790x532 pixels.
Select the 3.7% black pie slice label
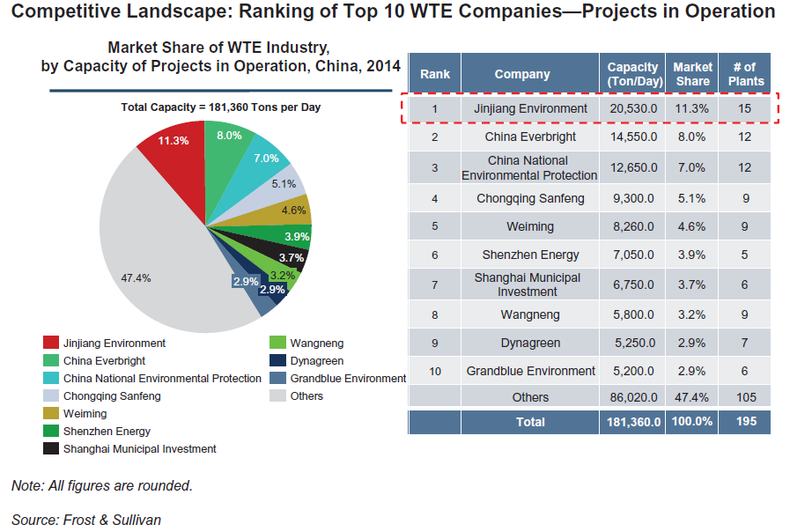[292, 257]
